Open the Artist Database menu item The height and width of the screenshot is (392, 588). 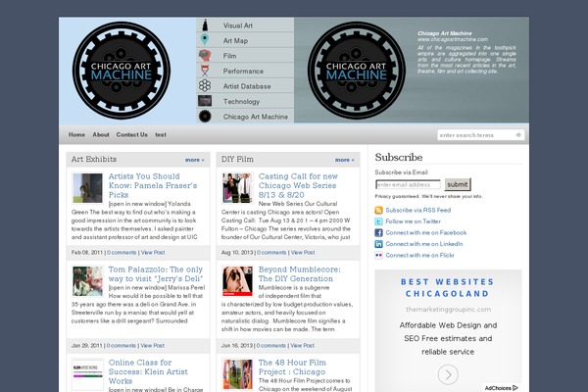(245, 86)
